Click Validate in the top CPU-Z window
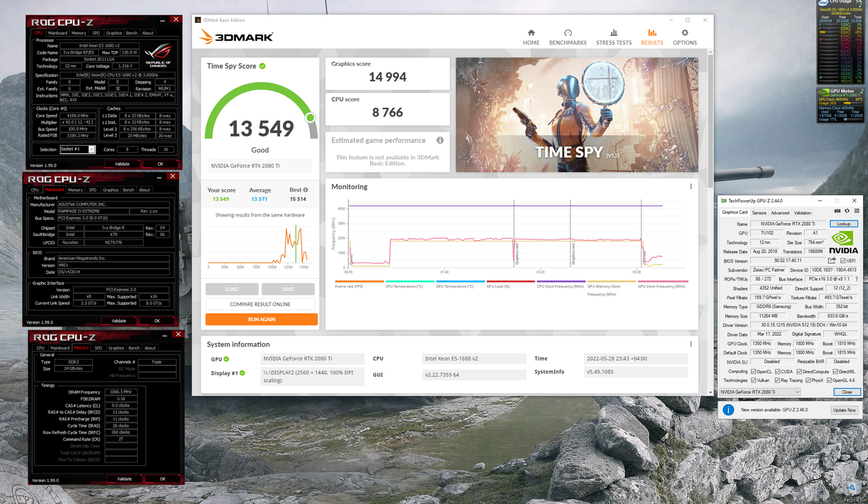The height and width of the screenshot is (504, 868). (x=122, y=163)
